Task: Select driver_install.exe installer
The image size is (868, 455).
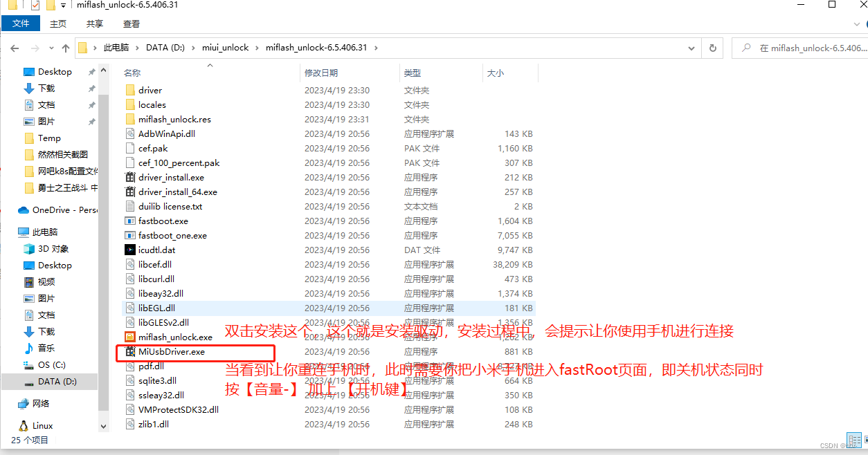Action: (x=171, y=177)
